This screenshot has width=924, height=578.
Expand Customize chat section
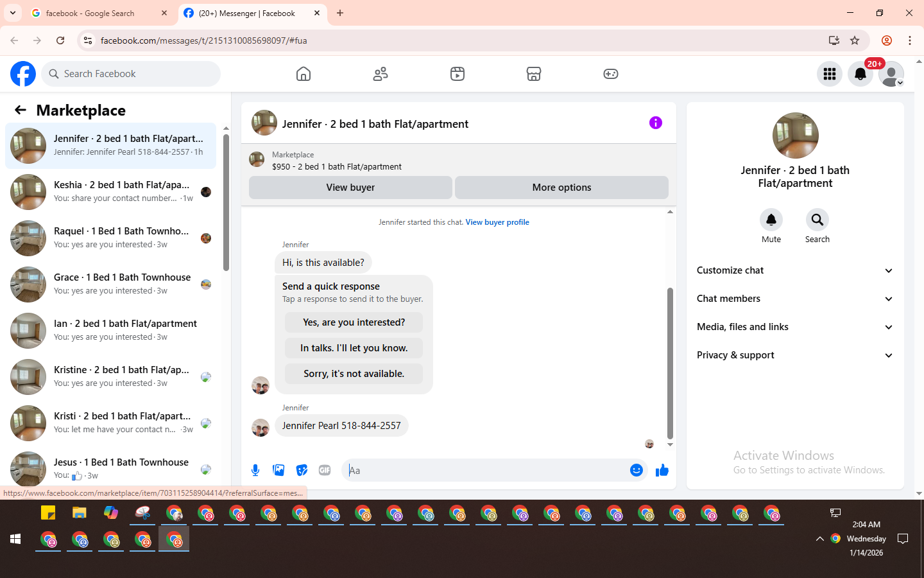795,270
